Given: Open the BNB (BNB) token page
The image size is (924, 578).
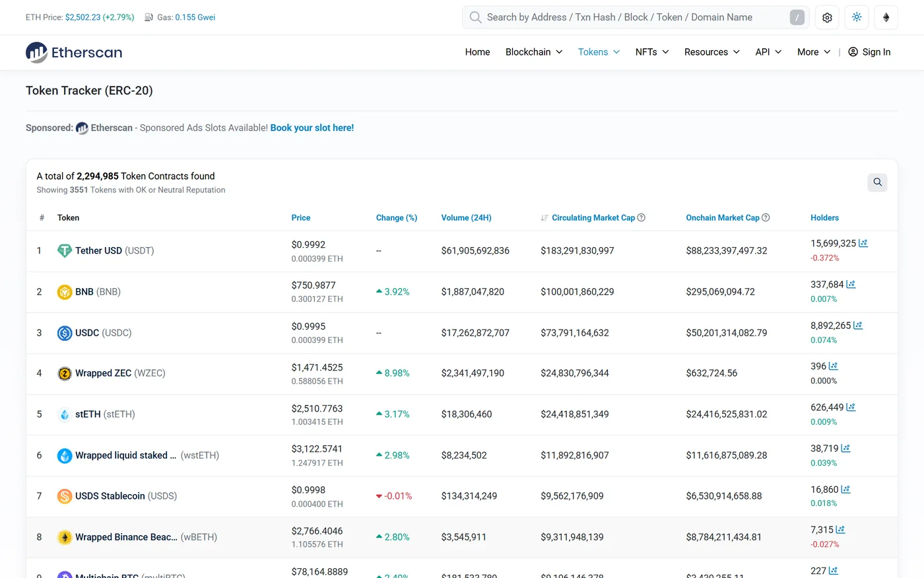Looking at the screenshot, I should [98, 292].
